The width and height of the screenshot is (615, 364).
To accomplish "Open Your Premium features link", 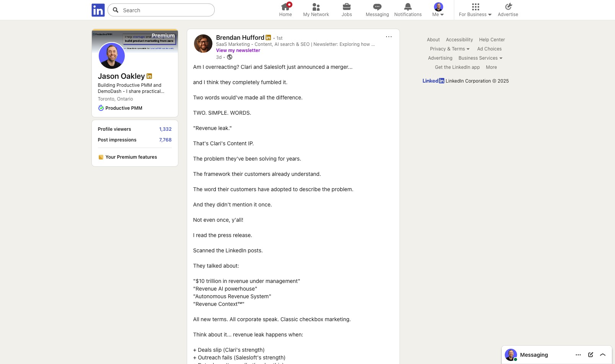I will click(131, 157).
